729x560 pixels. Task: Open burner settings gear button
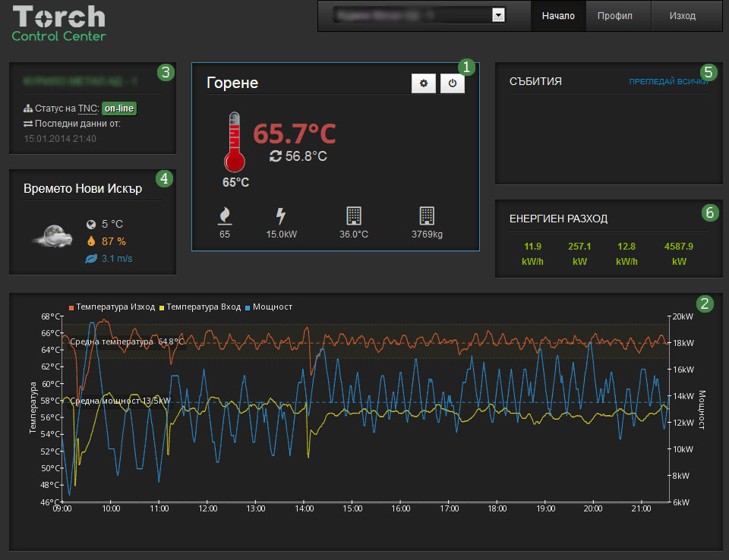coord(423,84)
